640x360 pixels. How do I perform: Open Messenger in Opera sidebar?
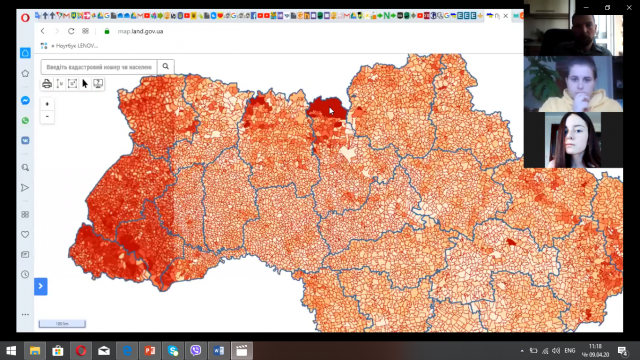(25, 100)
